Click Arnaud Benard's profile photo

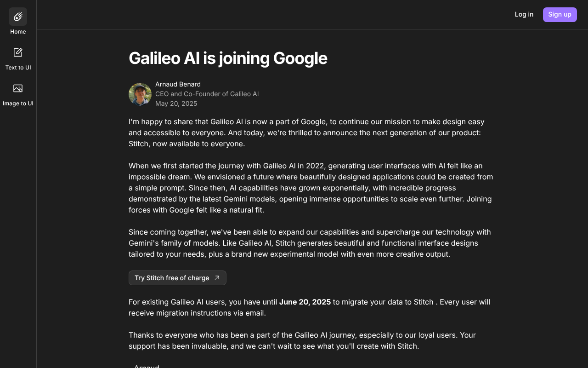click(140, 94)
